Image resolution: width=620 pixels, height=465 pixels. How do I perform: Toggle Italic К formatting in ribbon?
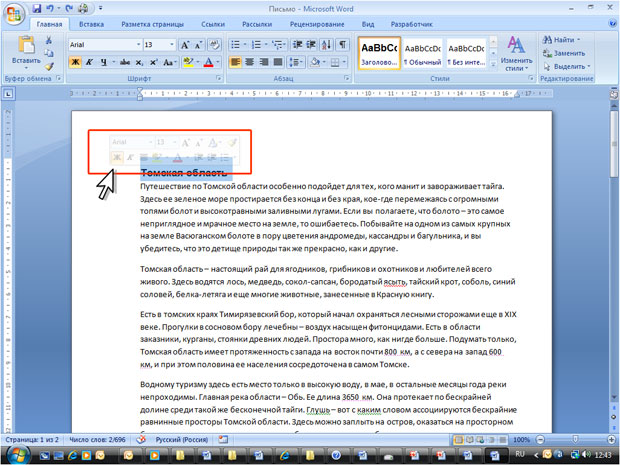coord(89,62)
